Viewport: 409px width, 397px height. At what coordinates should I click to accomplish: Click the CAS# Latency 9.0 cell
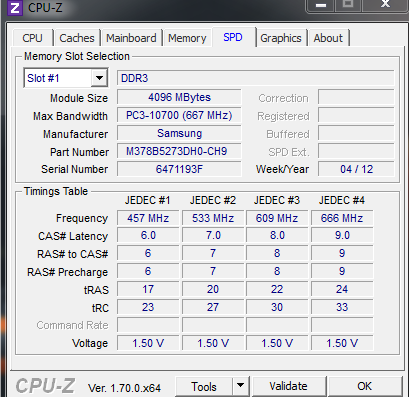(342, 236)
